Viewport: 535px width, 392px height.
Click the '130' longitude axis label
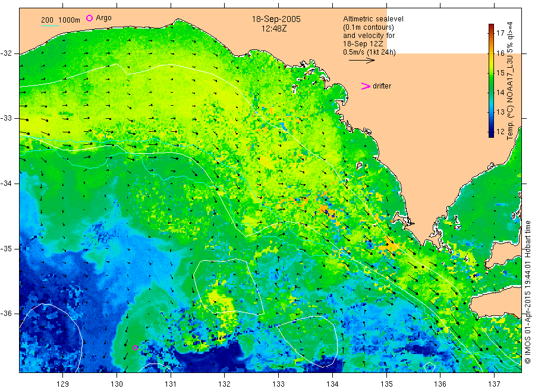point(117,384)
